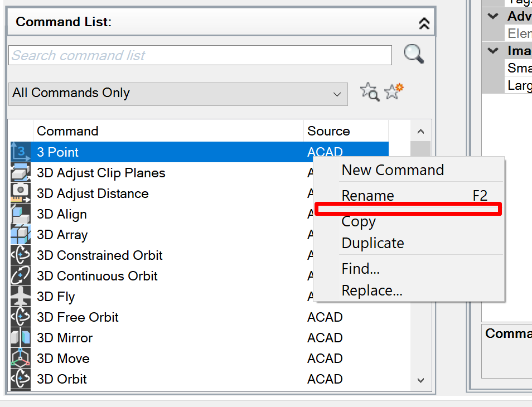This screenshot has width=532, height=407.
Task: Click the 3D Adjust Clip Planes icon
Action: point(21,173)
